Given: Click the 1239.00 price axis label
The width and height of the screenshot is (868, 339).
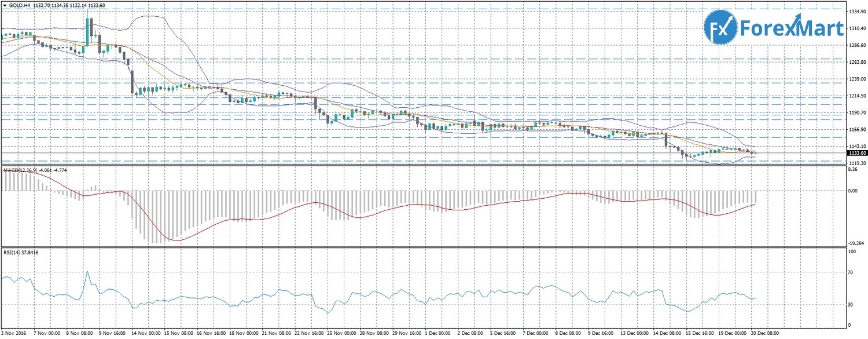Looking at the screenshot, I should click(856, 79).
